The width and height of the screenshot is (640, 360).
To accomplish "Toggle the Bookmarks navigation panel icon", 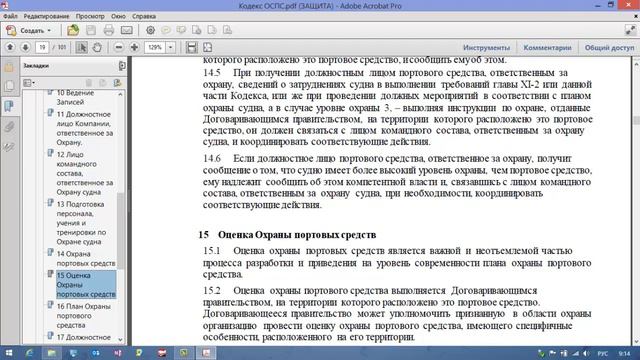I will (x=9, y=107).
